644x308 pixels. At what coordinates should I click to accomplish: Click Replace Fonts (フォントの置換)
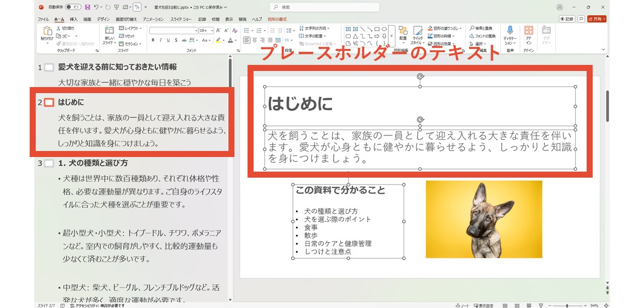coord(482,36)
